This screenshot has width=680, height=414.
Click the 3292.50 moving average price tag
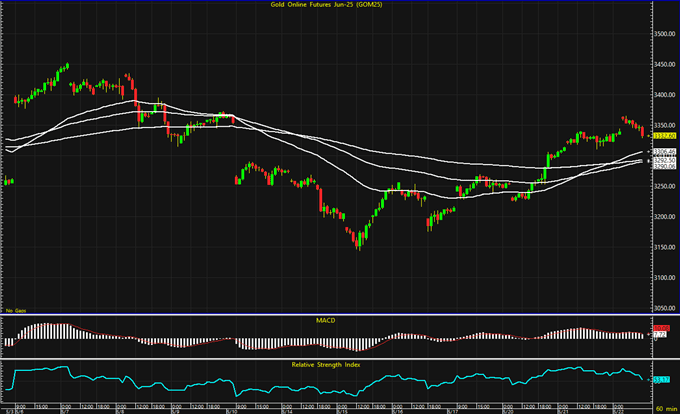coord(662,159)
